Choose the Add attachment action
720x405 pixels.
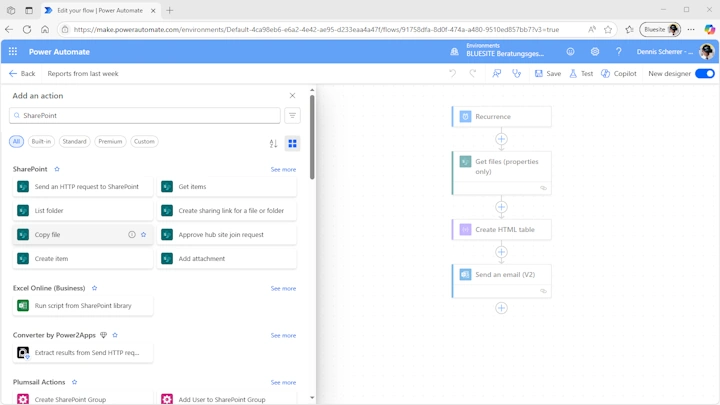coord(227,259)
